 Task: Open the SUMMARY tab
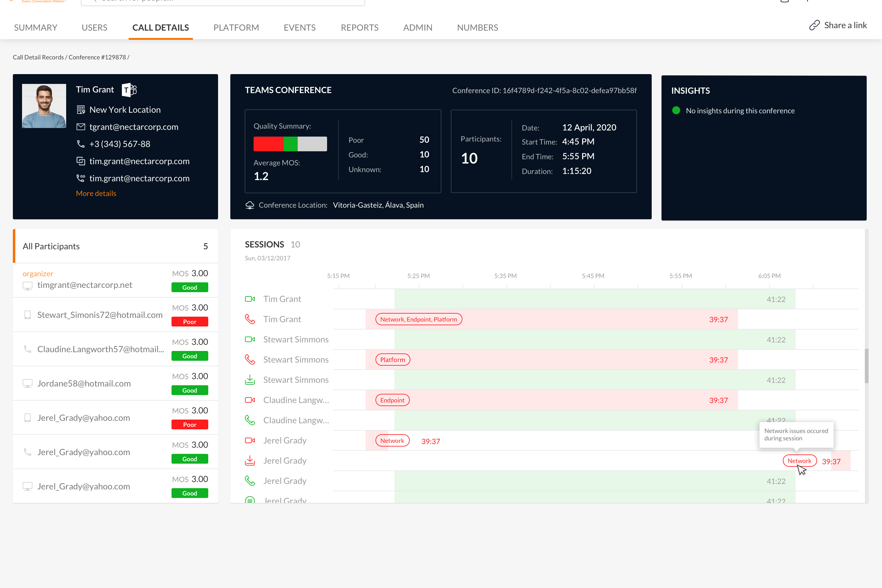tap(36, 27)
